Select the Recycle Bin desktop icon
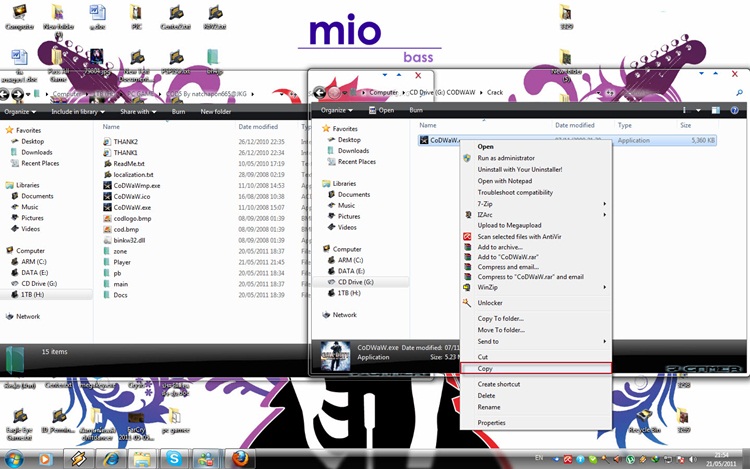 (644, 421)
